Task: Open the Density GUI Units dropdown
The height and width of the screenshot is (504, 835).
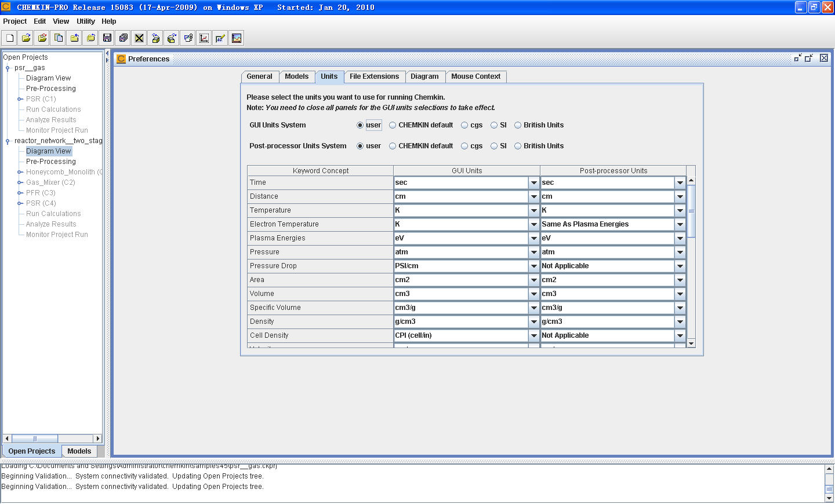Action: click(x=533, y=322)
